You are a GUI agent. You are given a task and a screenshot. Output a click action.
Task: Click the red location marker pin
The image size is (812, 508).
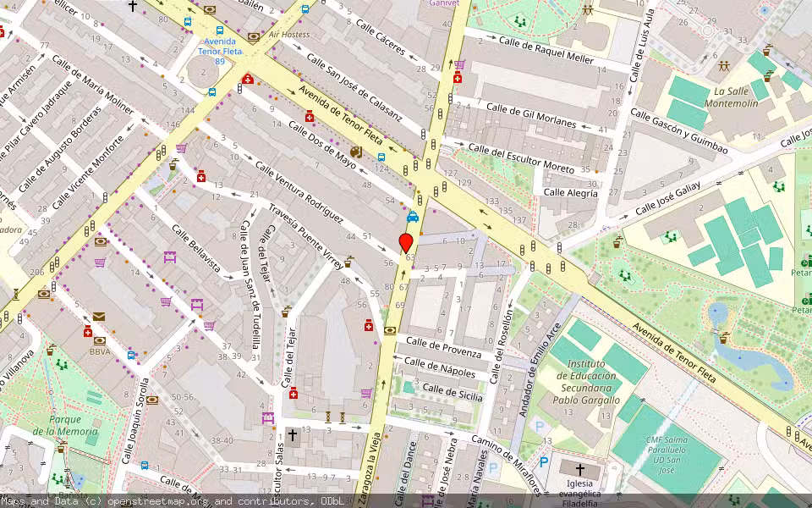[406, 243]
